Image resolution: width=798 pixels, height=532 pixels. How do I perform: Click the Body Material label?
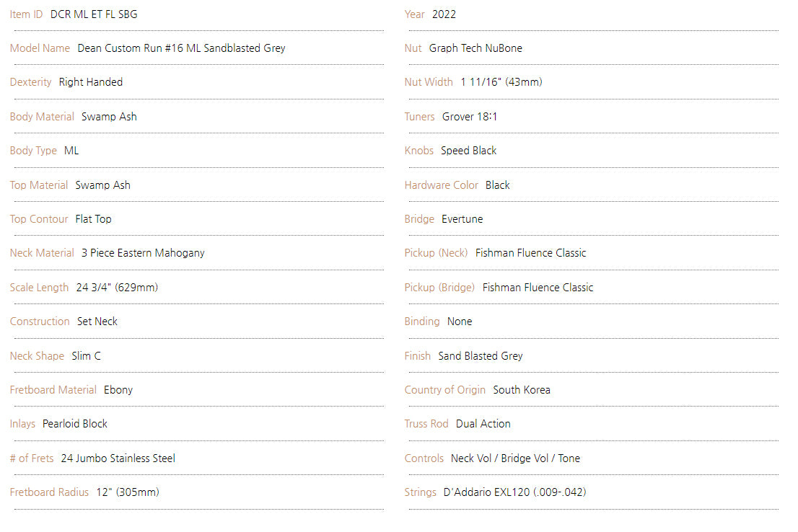pos(42,117)
